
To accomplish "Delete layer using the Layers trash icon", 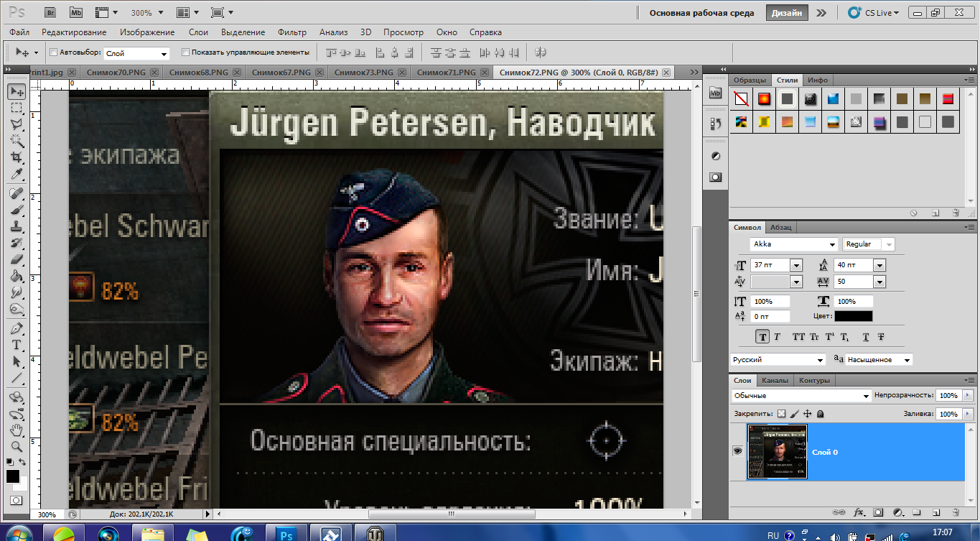I will [956, 513].
